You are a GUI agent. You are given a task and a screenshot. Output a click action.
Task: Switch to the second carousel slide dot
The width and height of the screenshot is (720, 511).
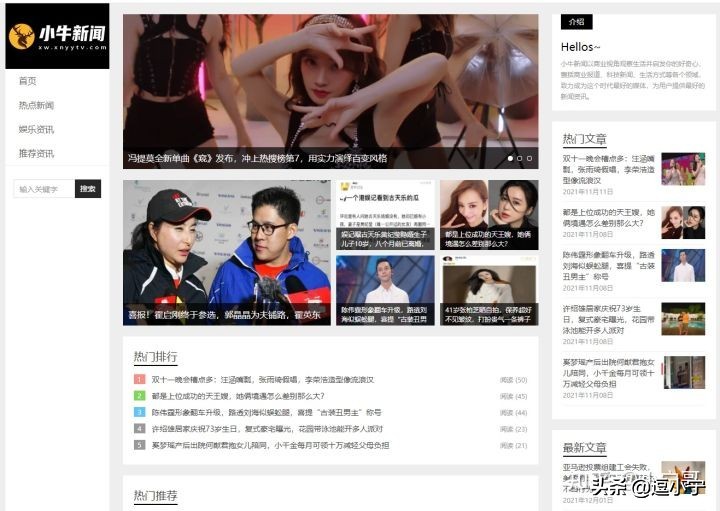(x=520, y=158)
